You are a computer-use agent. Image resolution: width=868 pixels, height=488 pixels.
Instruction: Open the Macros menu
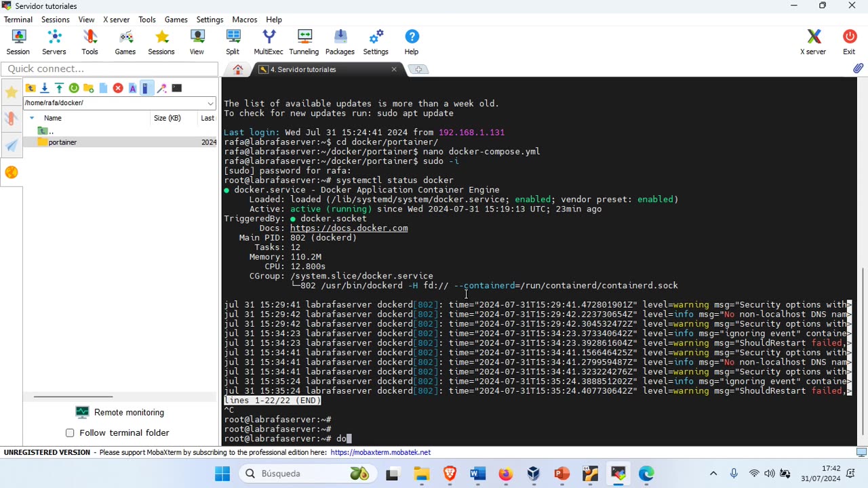245,20
